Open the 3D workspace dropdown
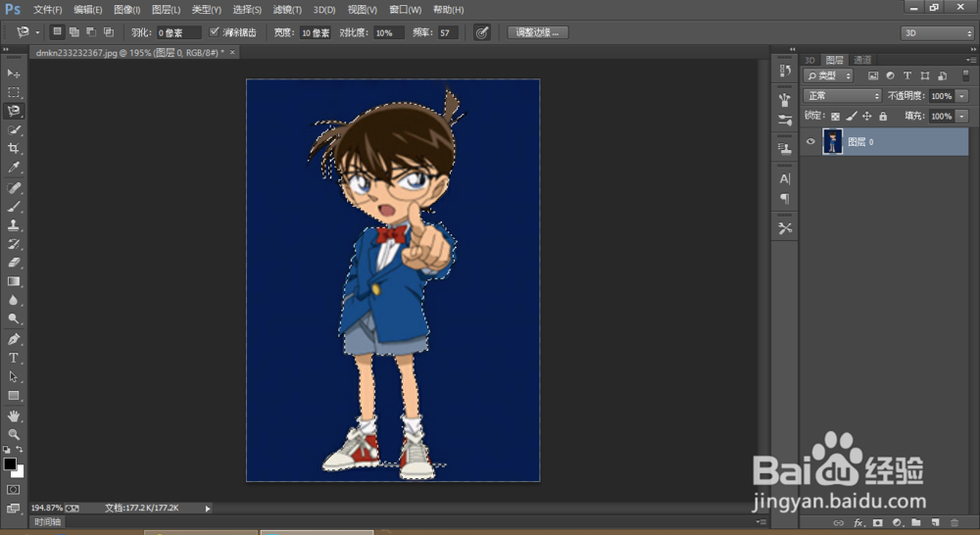 (938, 33)
